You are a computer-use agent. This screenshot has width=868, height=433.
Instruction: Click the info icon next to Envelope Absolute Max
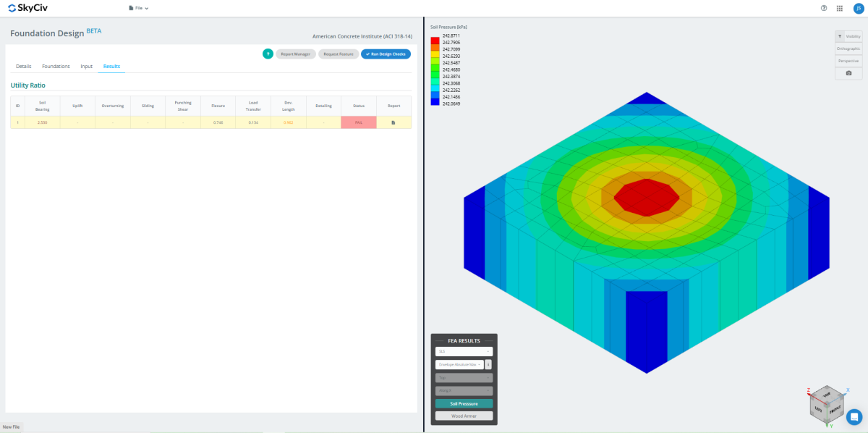(x=488, y=365)
